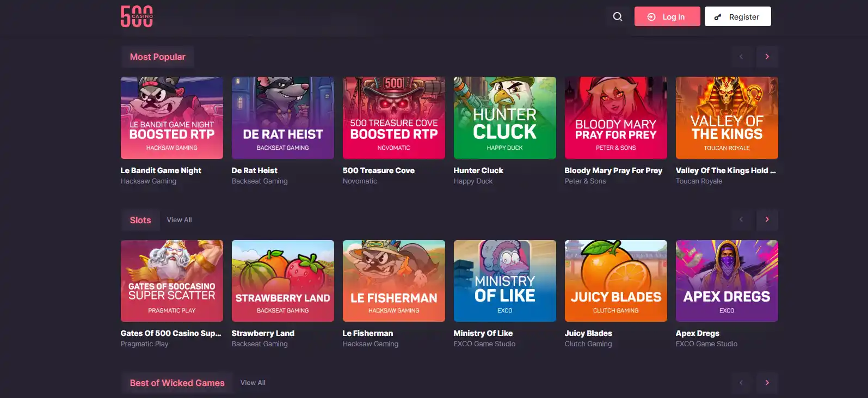Open Apex Dregs game thumbnail
This screenshot has width=868, height=398.
(x=727, y=281)
